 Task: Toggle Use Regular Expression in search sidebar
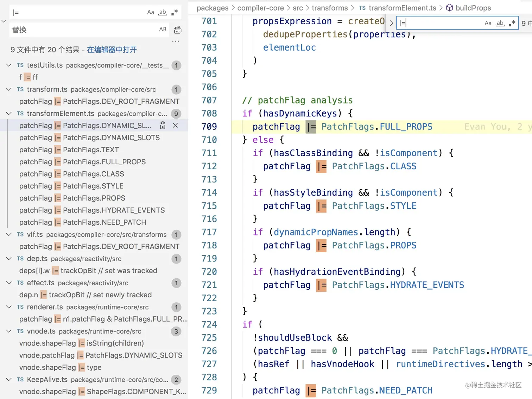point(175,12)
